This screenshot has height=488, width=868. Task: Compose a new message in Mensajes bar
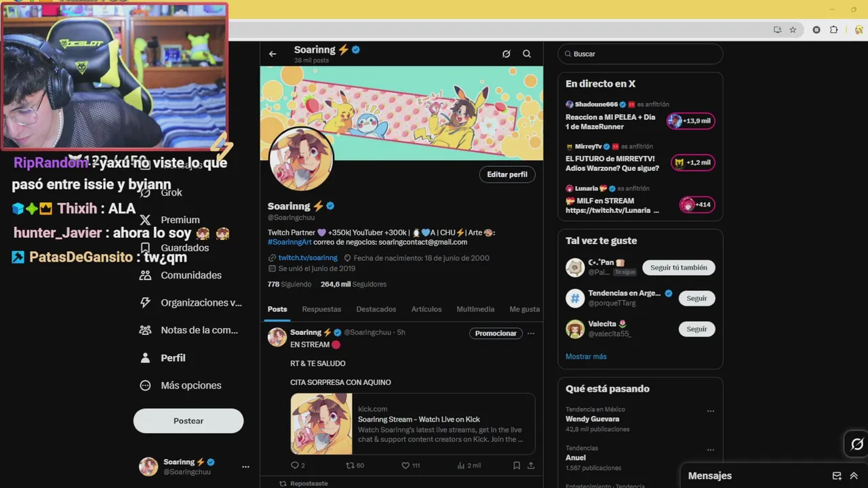click(837, 476)
